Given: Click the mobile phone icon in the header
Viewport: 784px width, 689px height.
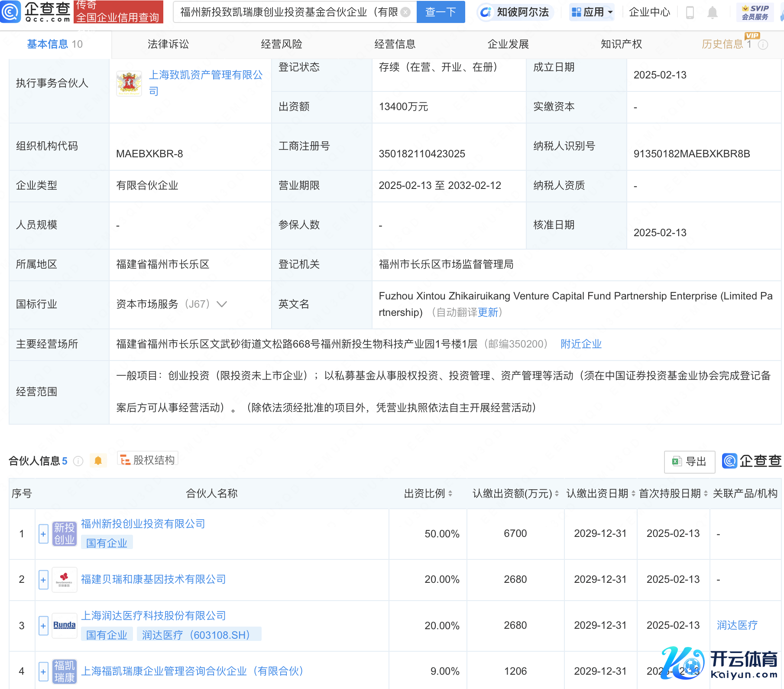Looking at the screenshot, I should point(690,13).
